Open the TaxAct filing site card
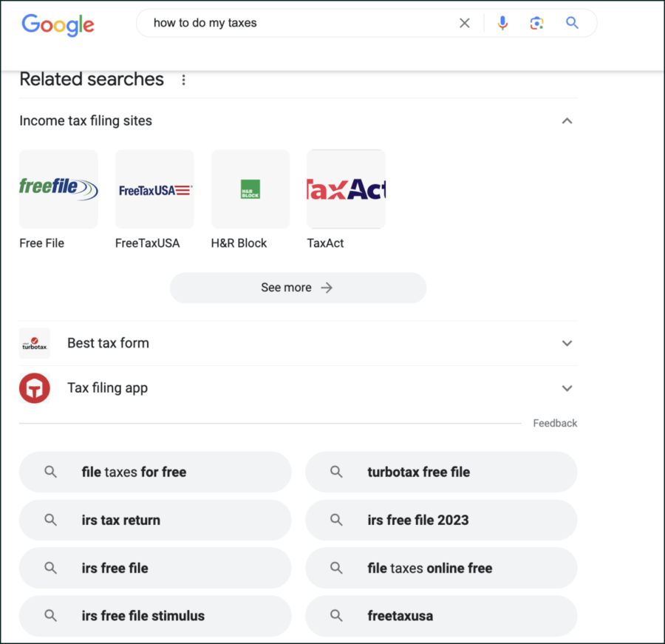The width and height of the screenshot is (665, 644). 346,189
